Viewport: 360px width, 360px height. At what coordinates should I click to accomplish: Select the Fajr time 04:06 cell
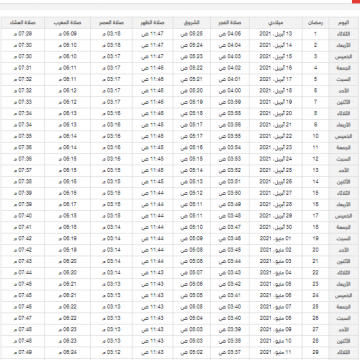(230, 34)
